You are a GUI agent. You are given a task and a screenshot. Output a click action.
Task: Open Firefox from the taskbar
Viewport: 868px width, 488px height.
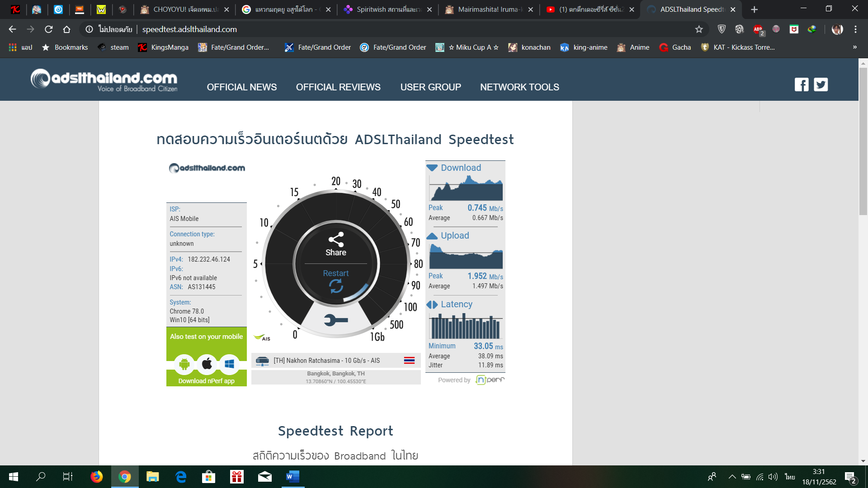96,477
